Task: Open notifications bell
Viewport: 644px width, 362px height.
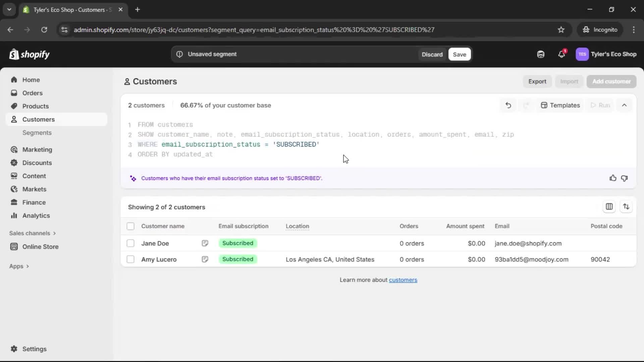Action: [562, 54]
